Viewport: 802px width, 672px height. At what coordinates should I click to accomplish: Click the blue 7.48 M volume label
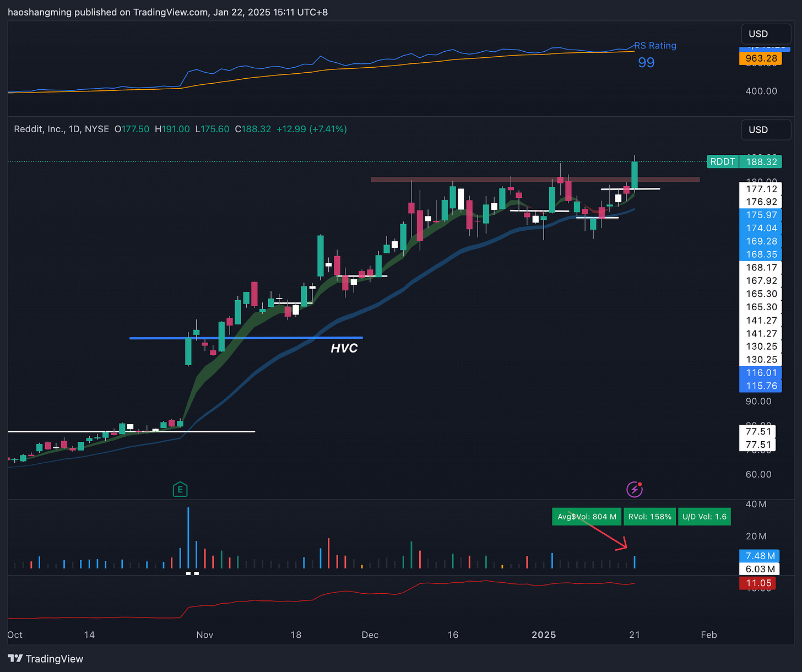(760, 556)
